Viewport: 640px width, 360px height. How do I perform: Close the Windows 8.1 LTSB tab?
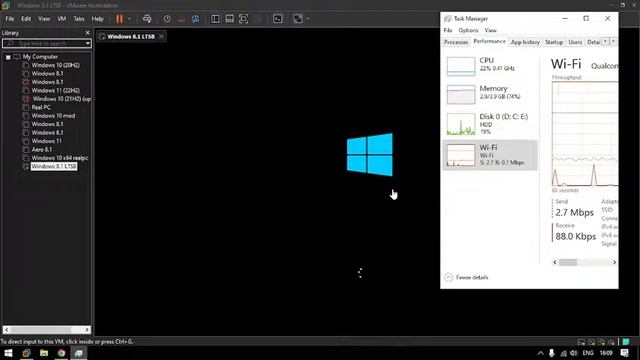pos(162,37)
